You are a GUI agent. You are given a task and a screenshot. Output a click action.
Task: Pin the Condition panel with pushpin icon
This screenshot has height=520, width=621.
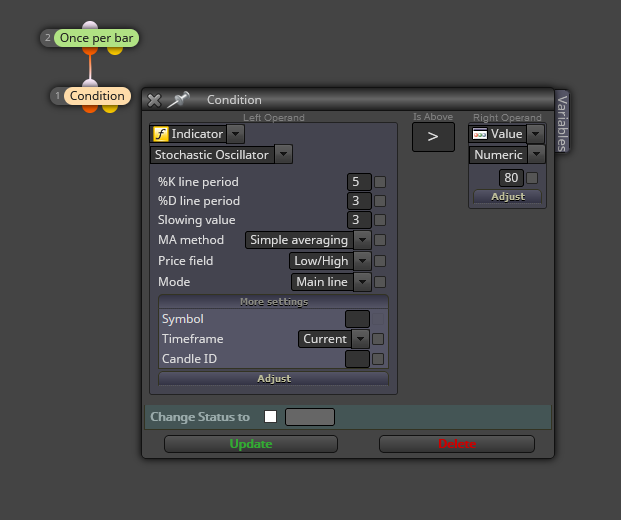pos(178,99)
